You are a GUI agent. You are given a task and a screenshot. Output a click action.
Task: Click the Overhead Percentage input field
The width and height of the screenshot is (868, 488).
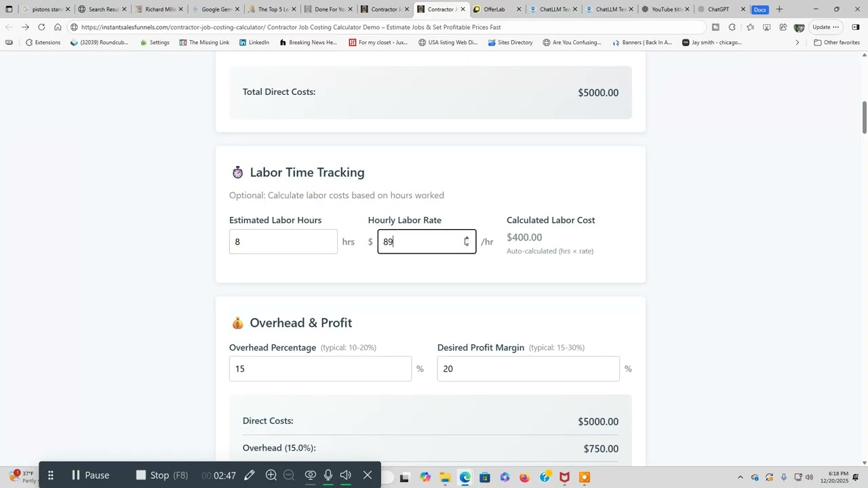coord(320,369)
